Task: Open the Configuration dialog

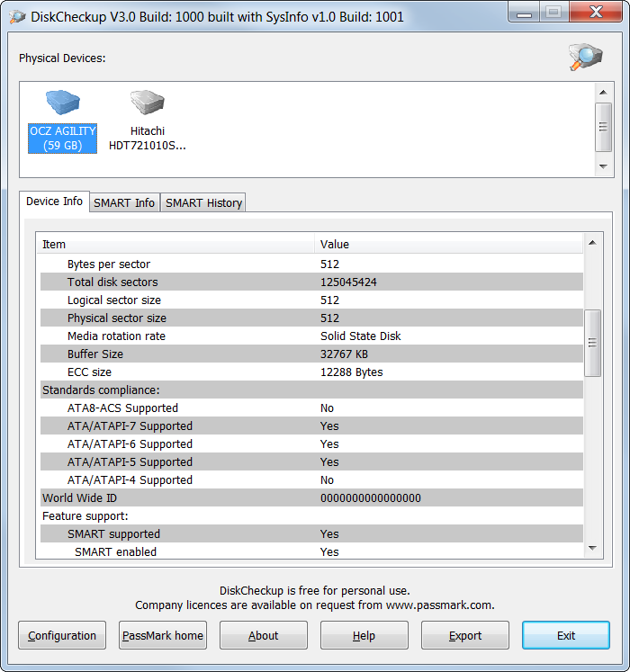Action: click(x=62, y=635)
